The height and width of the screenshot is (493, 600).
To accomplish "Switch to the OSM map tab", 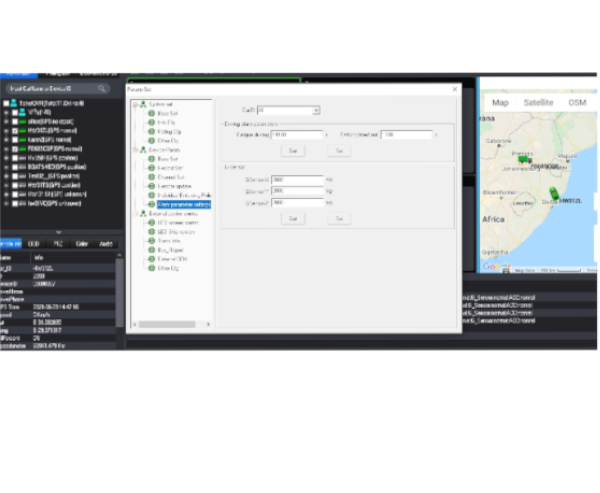I will point(577,102).
